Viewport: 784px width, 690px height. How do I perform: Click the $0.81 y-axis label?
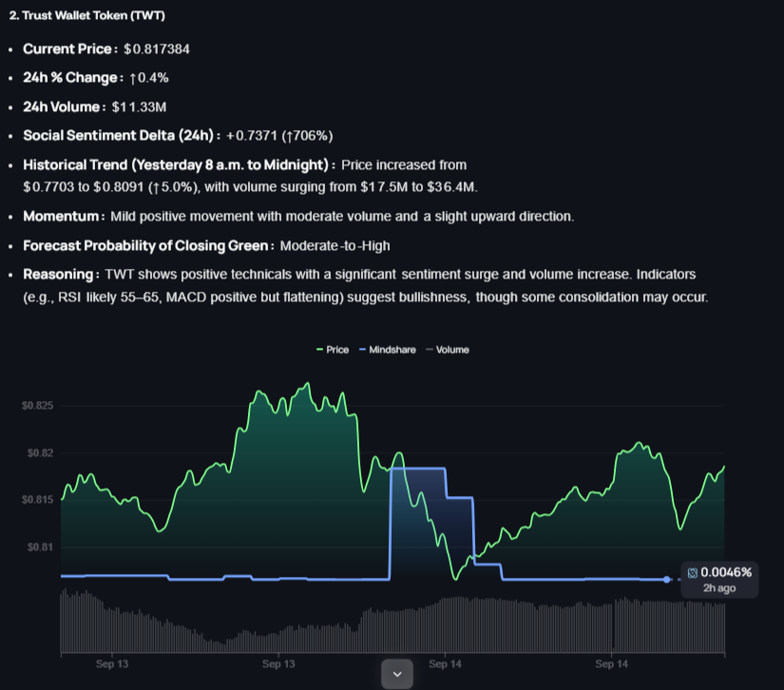(40, 547)
